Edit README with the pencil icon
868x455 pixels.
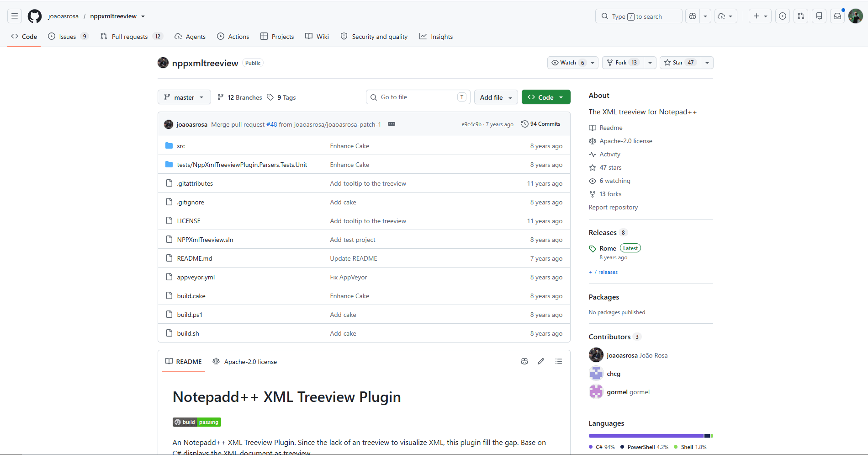tap(541, 361)
